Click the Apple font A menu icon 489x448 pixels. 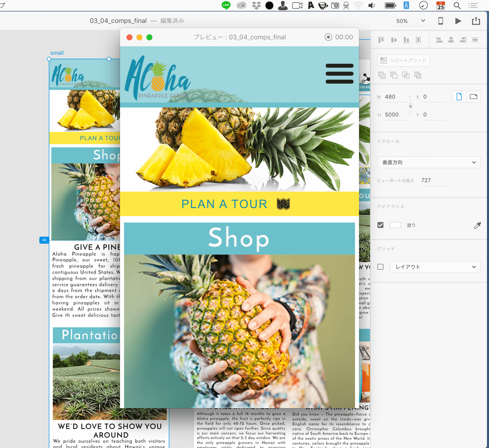tap(311, 5)
